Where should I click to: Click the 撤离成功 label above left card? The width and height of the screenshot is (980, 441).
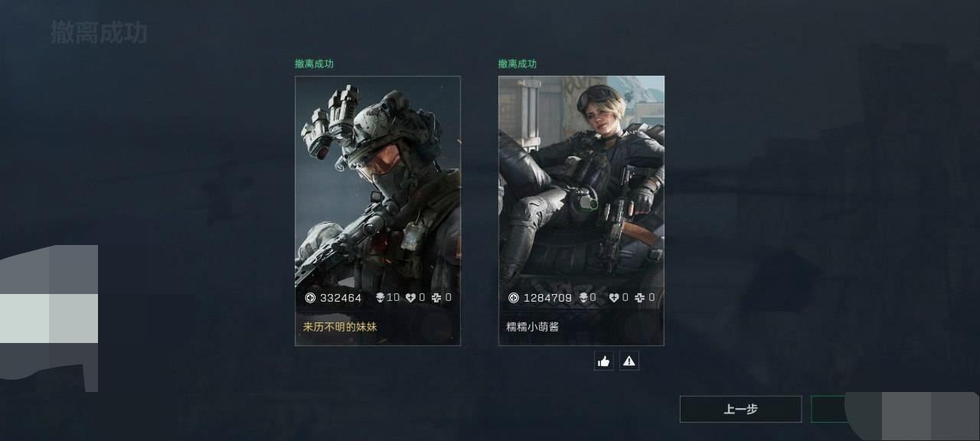click(314, 64)
